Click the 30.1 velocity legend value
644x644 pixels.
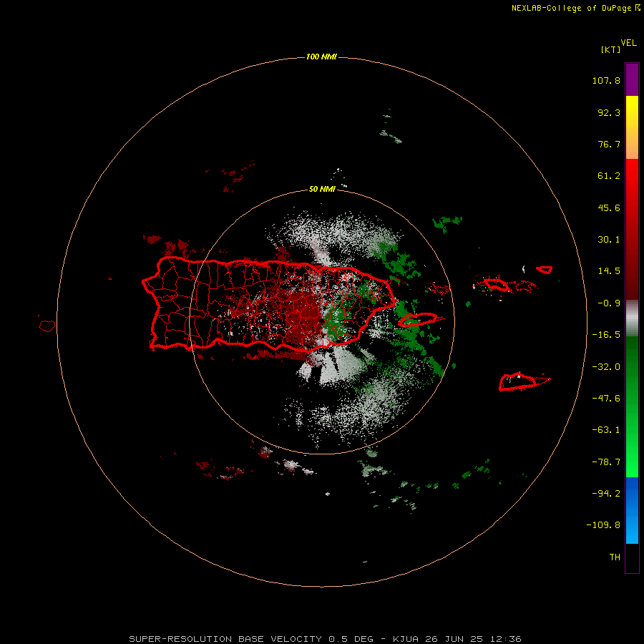point(609,240)
